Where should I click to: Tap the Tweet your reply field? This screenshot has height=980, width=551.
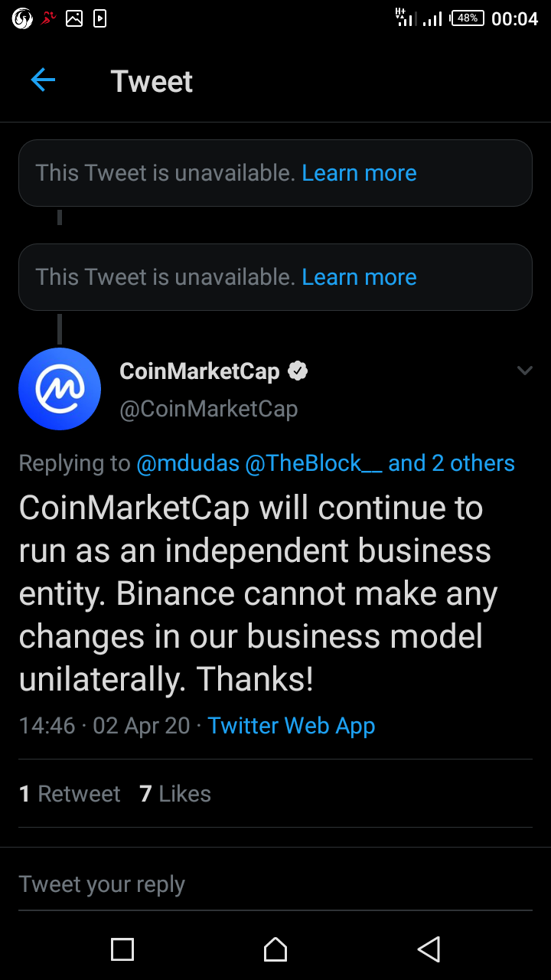pyautogui.click(x=275, y=884)
